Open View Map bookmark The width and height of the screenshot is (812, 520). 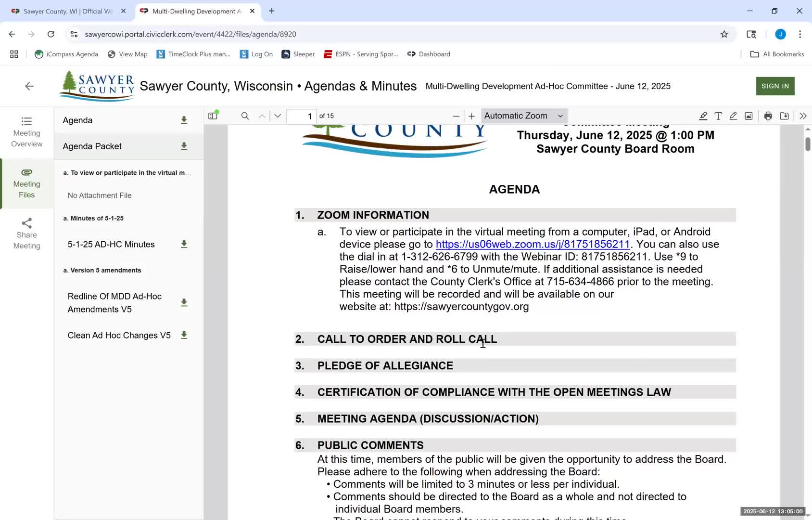coord(127,54)
